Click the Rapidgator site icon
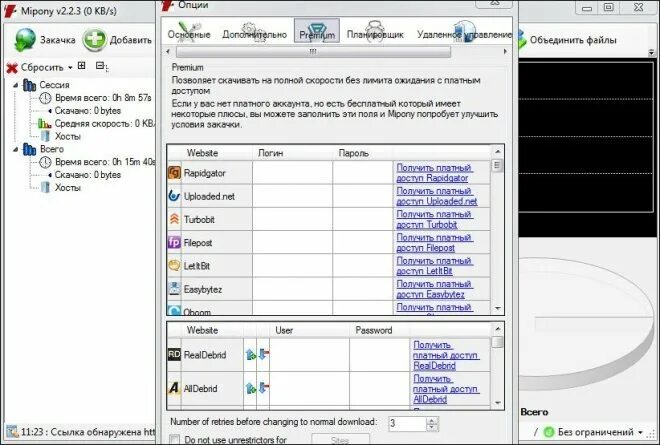 [174, 173]
